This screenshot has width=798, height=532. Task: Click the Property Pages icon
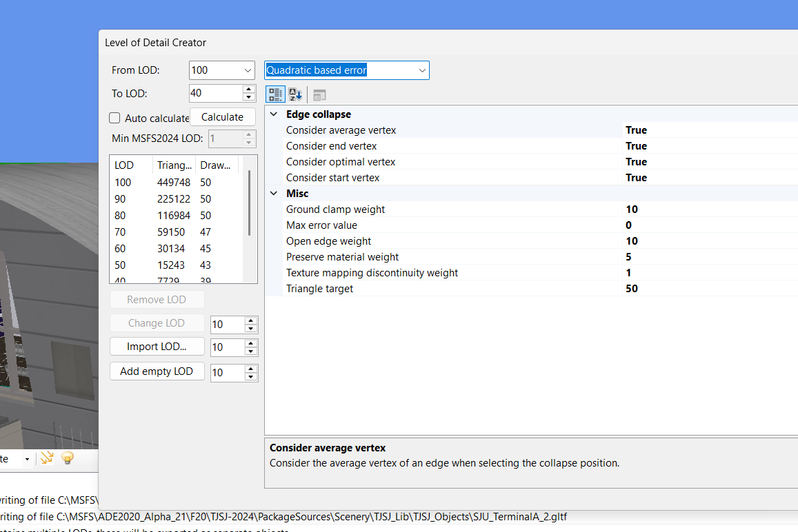[x=319, y=95]
